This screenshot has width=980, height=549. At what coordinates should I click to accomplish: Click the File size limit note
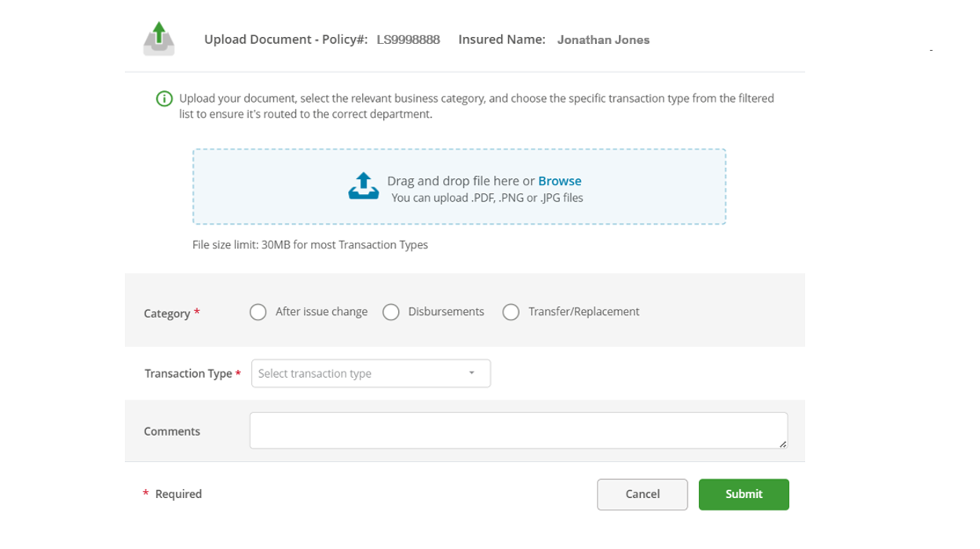310,245
